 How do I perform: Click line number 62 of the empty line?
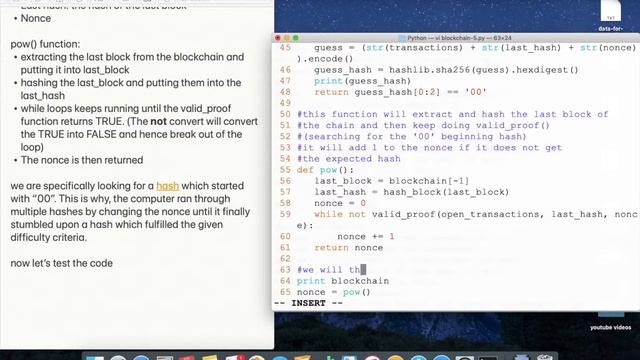(285, 259)
